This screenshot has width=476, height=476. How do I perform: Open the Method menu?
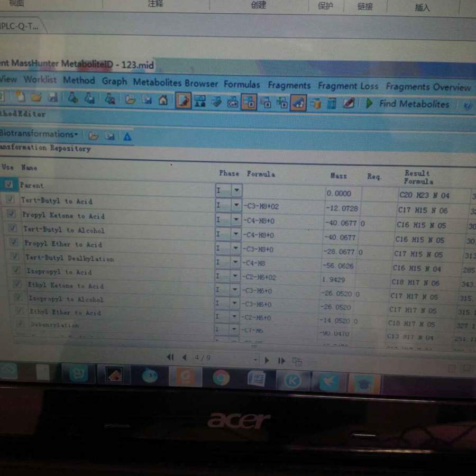(79, 80)
